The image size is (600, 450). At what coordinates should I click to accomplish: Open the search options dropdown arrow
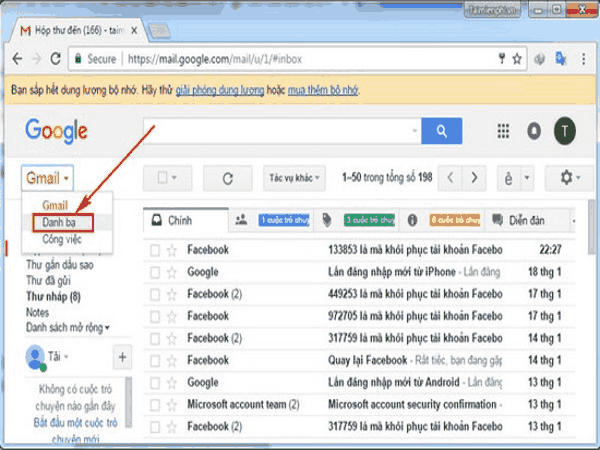pyautogui.click(x=414, y=131)
